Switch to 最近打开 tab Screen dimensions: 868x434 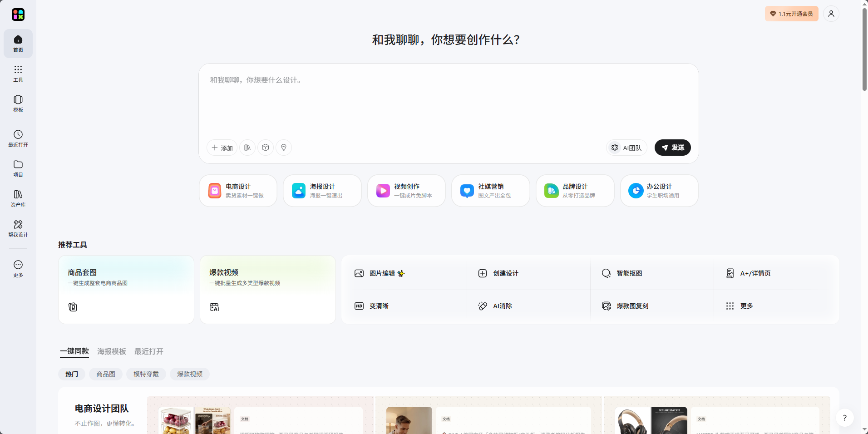[x=149, y=351]
